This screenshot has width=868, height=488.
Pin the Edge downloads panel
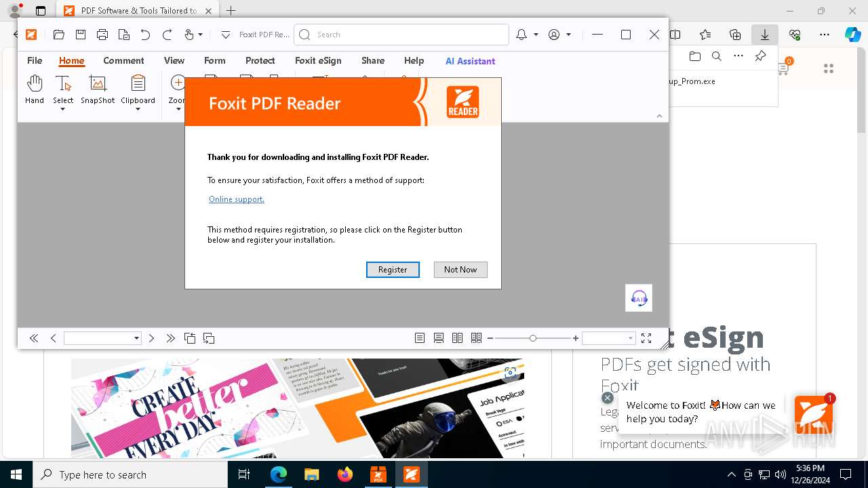coord(760,56)
